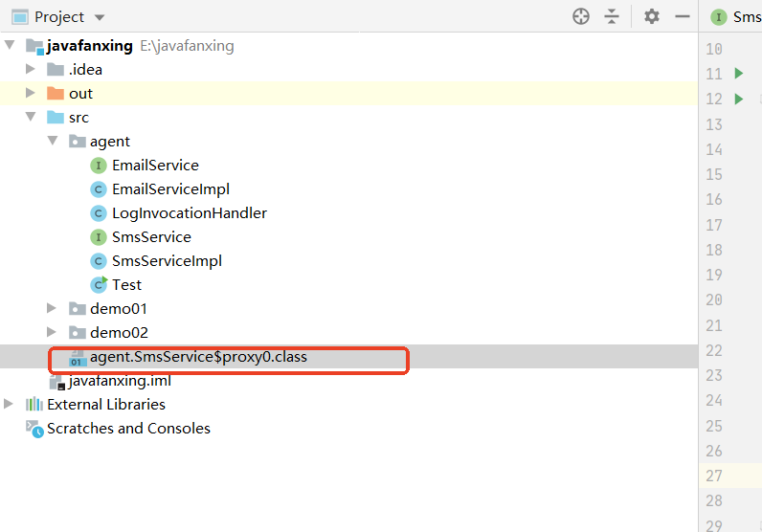Select the .idea folder
The width and height of the screenshot is (762, 532).
coord(85,70)
